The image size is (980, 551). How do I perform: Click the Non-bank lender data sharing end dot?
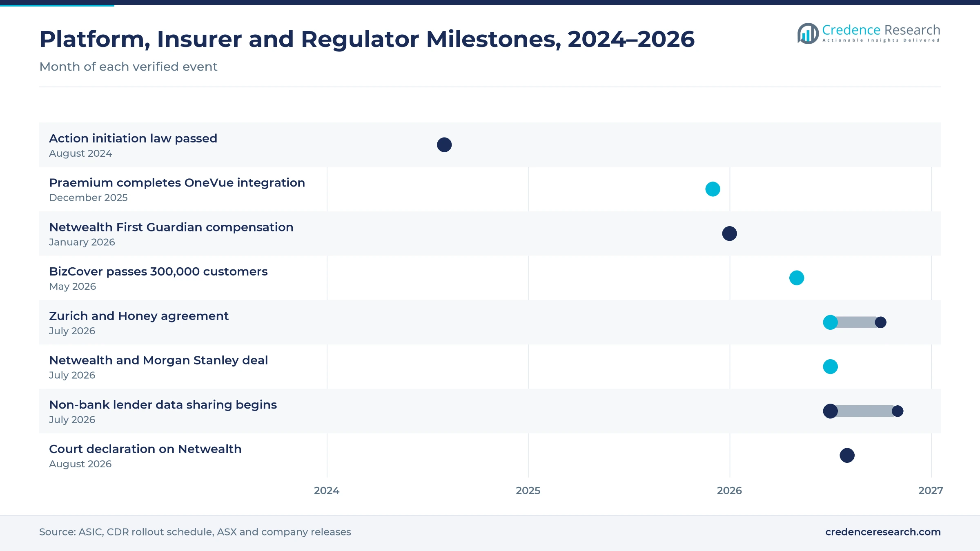coord(898,411)
